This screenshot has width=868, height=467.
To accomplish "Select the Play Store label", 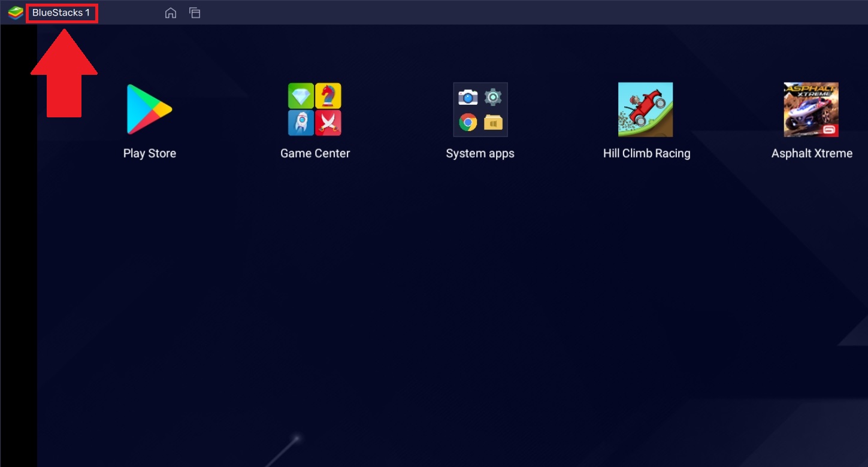I will (150, 153).
